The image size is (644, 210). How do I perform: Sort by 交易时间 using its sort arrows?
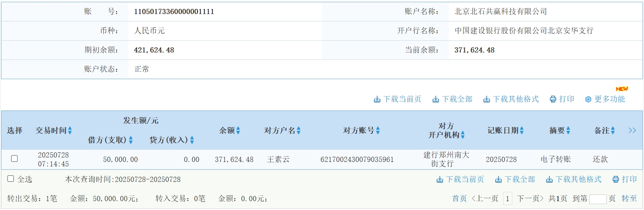[x=70, y=131]
